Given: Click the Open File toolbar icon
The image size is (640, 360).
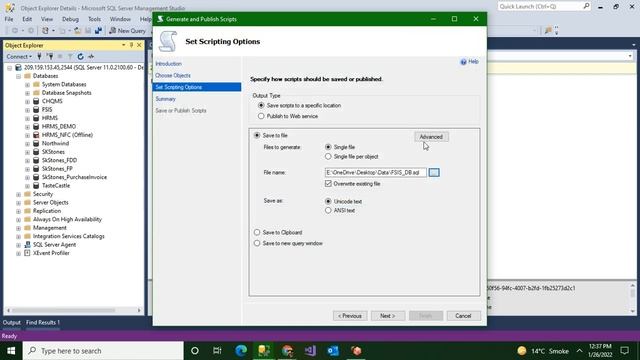Looking at the screenshot, I should [x=77, y=31].
